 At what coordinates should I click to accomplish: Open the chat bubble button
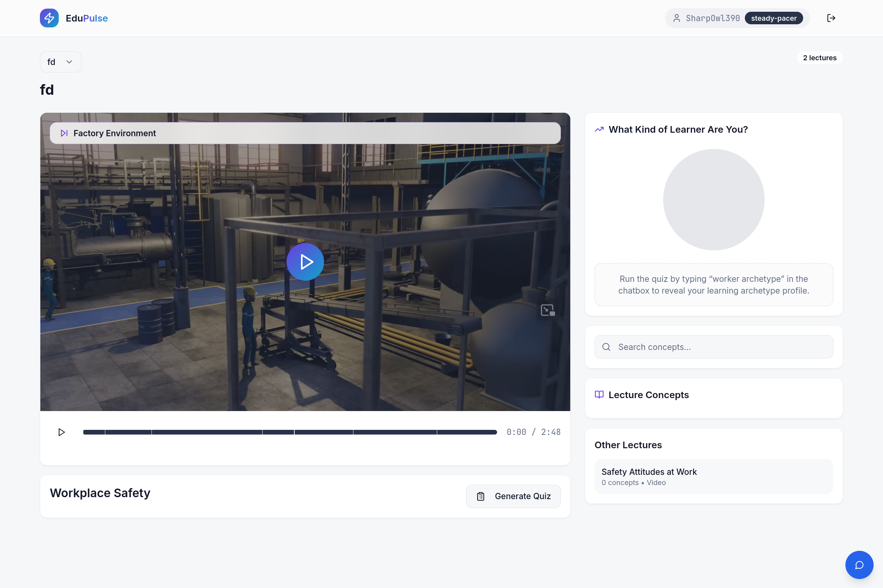(x=859, y=565)
